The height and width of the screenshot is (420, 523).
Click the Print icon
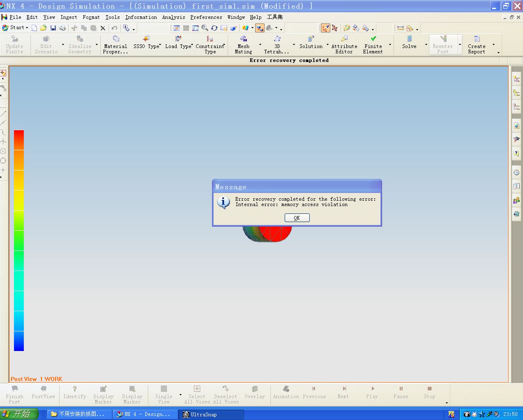coord(62,28)
